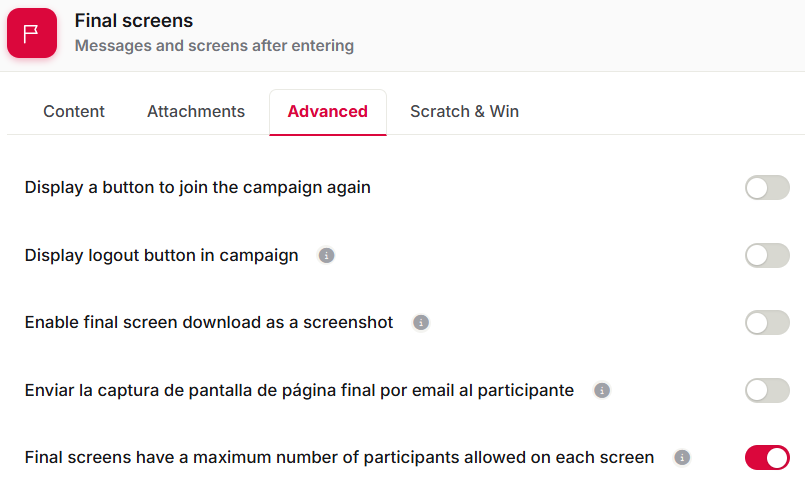Image resolution: width=805 pixels, height=490 pixels.
Task: Click the Final screens section heading
Action: click(x=134, y=21)
